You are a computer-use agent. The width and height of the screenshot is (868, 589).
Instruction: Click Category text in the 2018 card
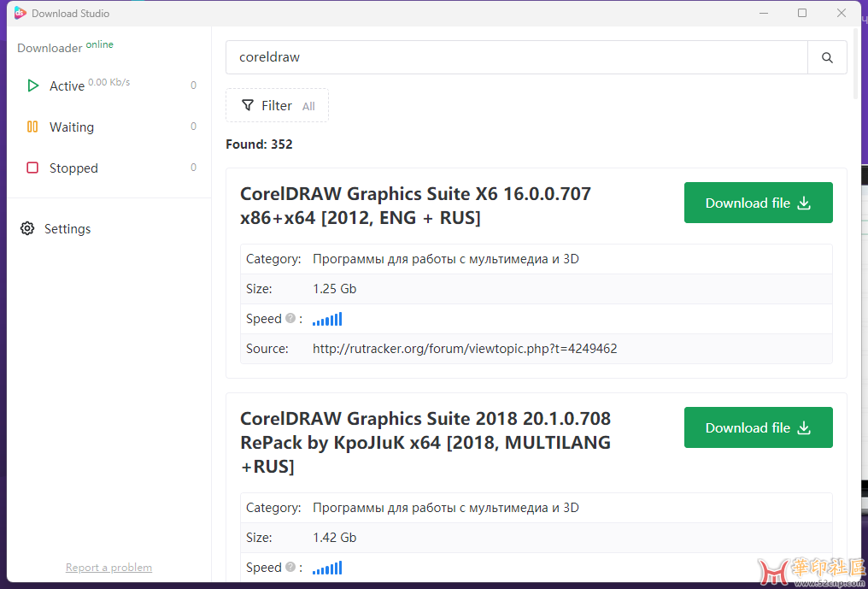446,508
